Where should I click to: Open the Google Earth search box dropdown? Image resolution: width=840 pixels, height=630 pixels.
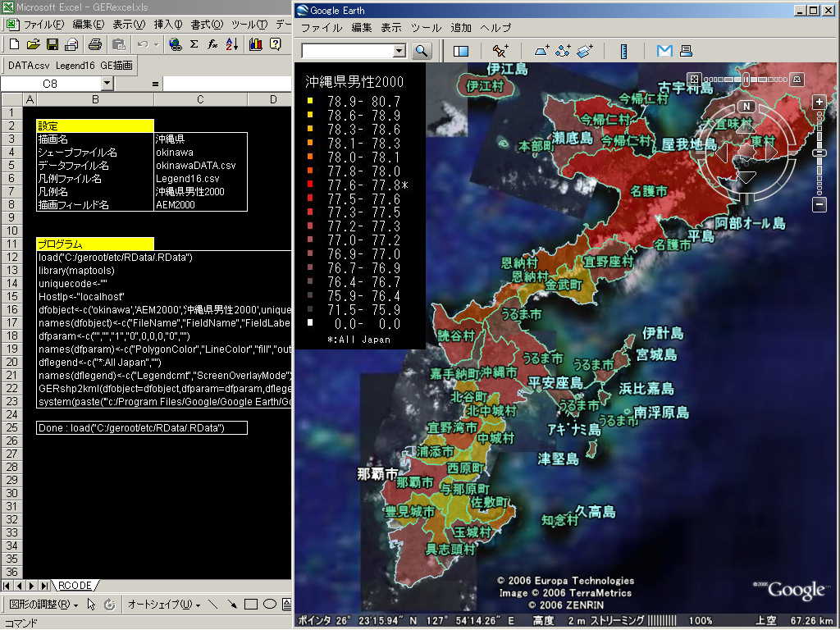pos(399,51)
